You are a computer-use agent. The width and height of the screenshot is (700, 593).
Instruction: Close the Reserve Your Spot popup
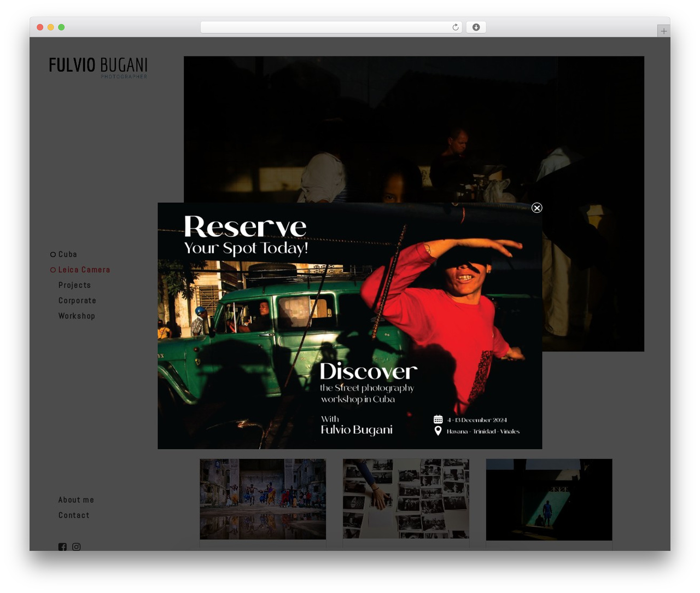pos(537,208)
